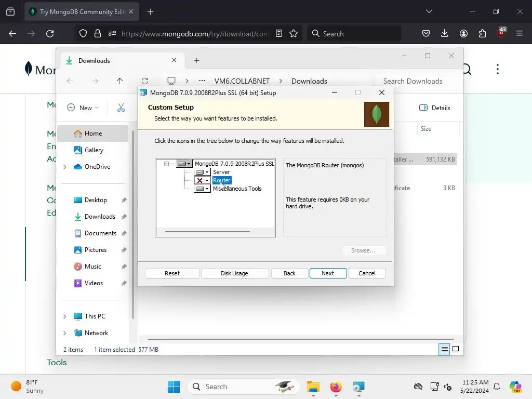532x399 pixels.
Task: Click the Reset button in Setup
Action: 172,273
